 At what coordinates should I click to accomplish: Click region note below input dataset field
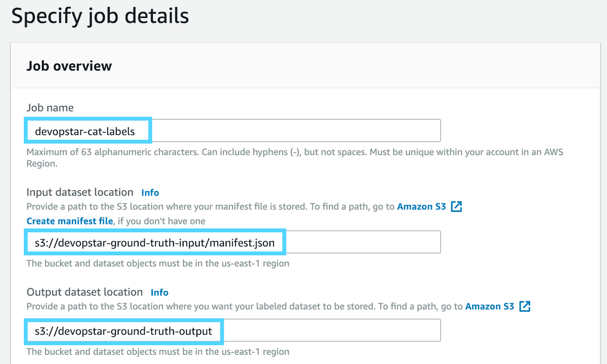pos(158,263)
